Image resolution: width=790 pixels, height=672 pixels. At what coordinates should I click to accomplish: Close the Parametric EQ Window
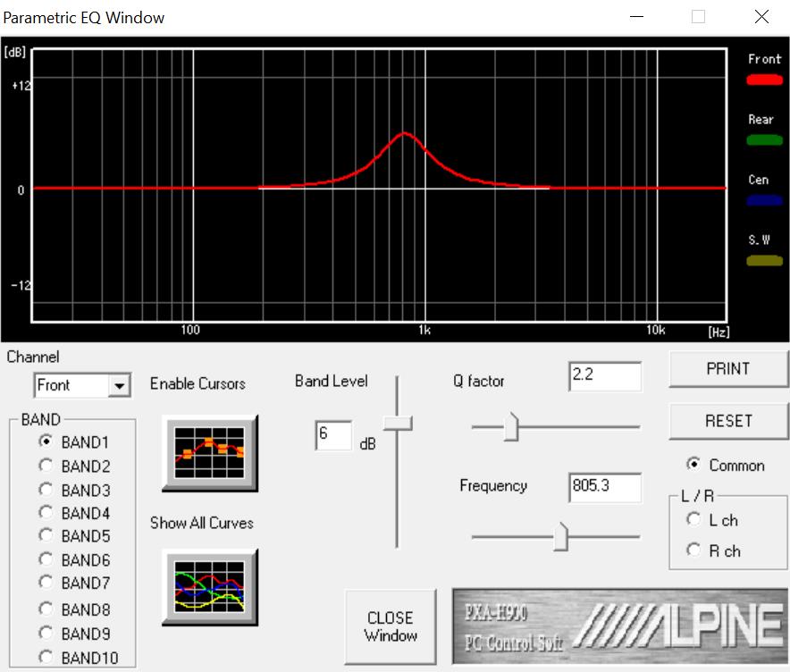click(761, 17)
